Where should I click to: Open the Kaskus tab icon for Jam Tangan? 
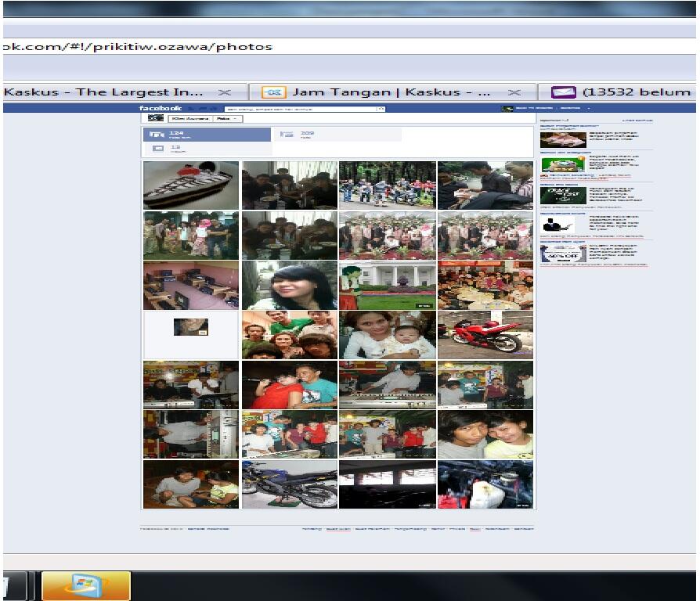coord(274,92)
